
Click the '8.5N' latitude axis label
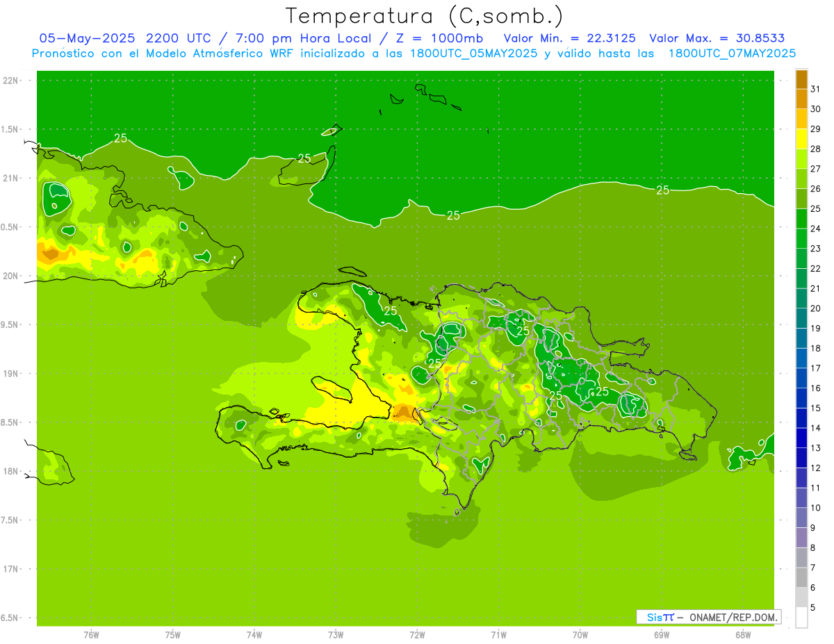[10, 422]
